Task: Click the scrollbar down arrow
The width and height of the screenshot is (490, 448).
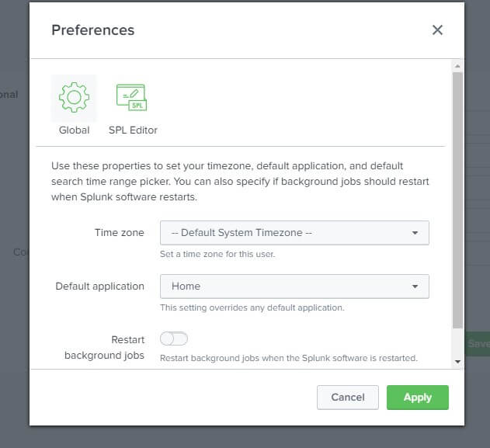Action: tap(457, 362)
